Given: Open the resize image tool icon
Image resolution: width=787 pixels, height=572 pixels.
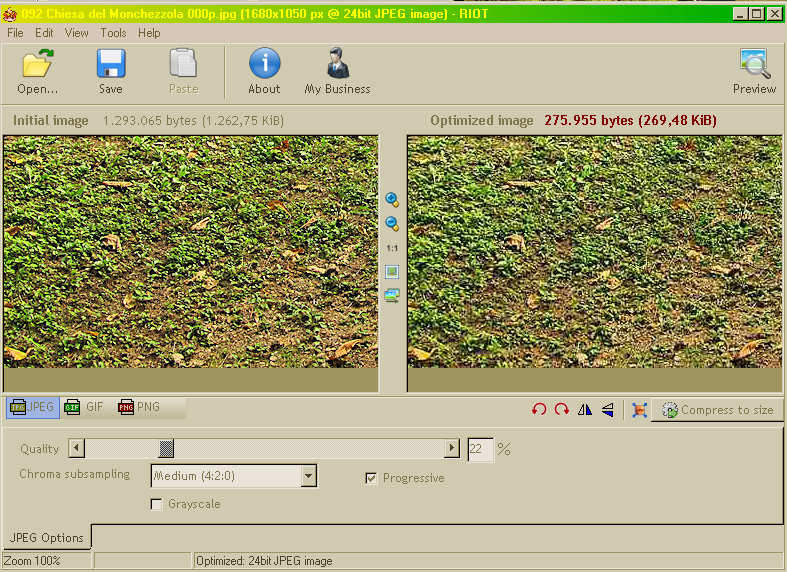Looking at the screenshot, I should pyautogui.click(x=639, y=409).
